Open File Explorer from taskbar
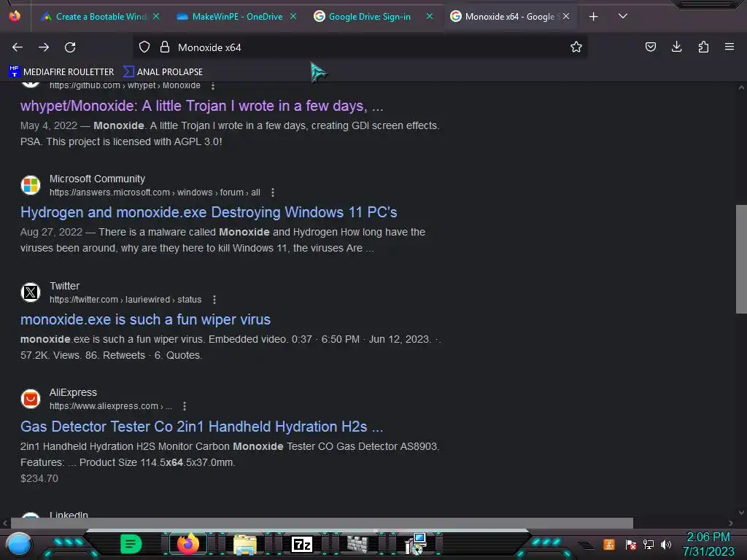The height and width of the screenshot is (560, 747). 245,544
